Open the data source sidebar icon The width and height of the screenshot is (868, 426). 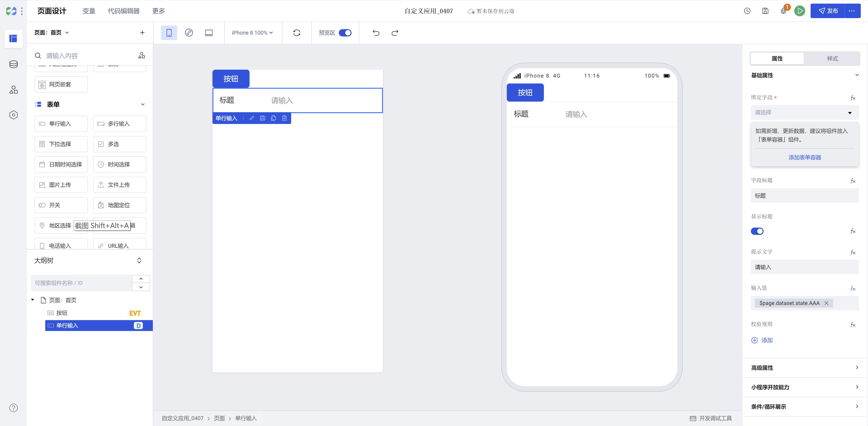point(14,64)
